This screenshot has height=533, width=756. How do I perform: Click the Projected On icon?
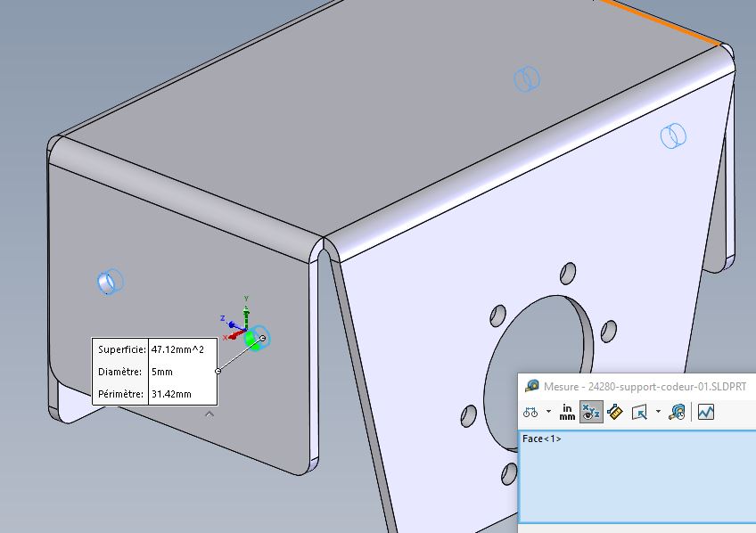[x=639, y=412]
